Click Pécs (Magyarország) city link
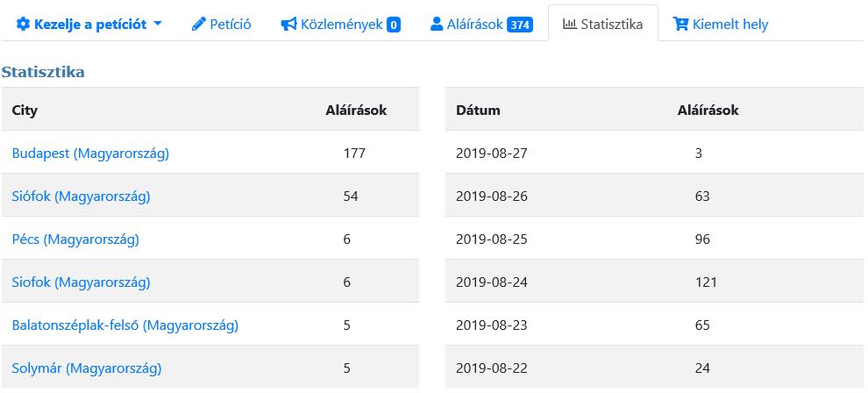Screen dimensions: 868x393 click(75, 239)
